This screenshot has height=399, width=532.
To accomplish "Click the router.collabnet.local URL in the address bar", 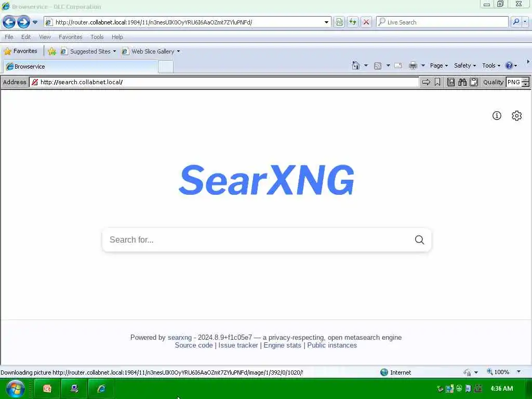I will coord(154,22).
